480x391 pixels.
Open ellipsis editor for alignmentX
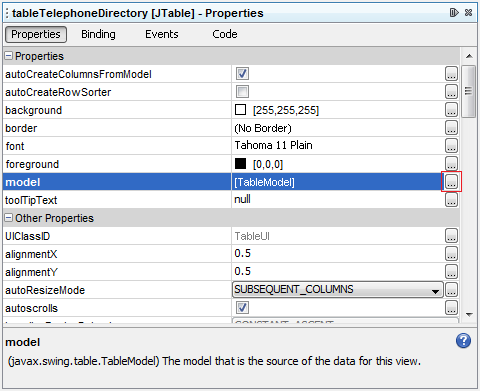[x=451, y=254]
